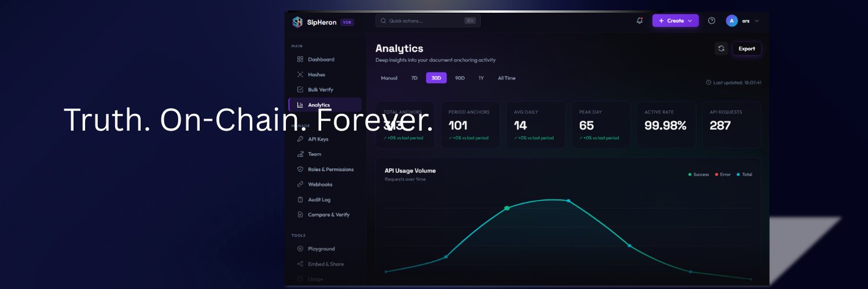The image size is (868, 289).
Task: Toggle the Success legend series
Action: point(698,175)
